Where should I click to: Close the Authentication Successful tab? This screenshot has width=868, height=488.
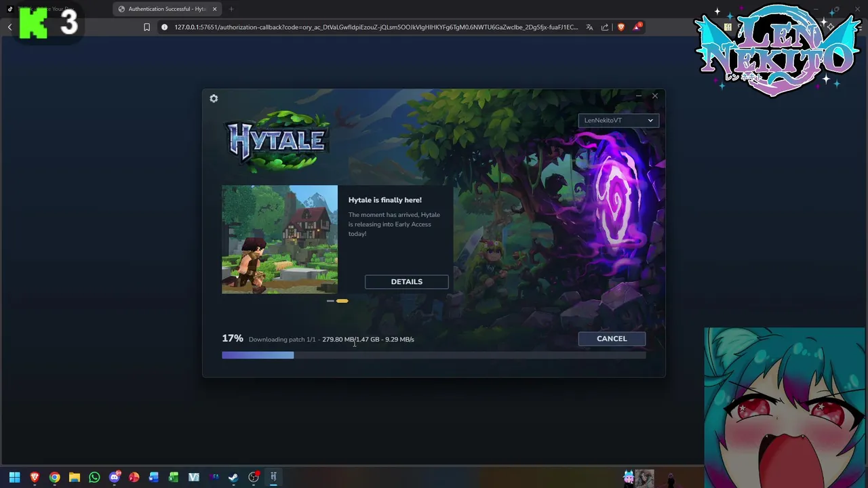(215, 9)
